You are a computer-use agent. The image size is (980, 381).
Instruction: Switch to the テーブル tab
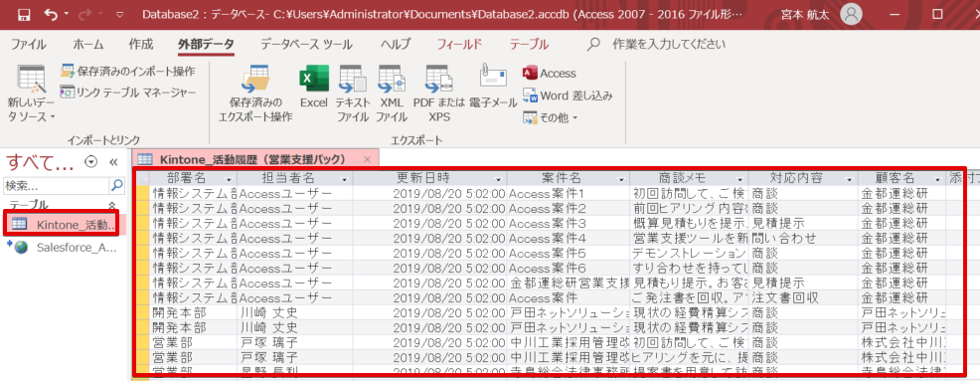click(x=529, y=45)
